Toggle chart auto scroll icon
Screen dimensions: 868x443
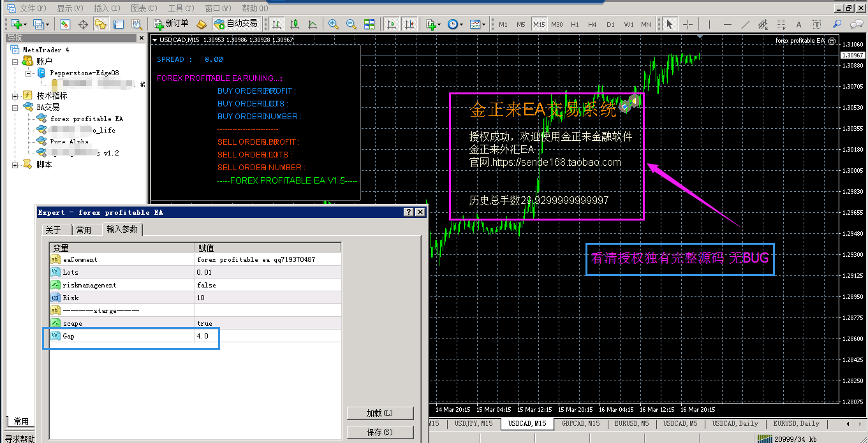coord(392,24)
